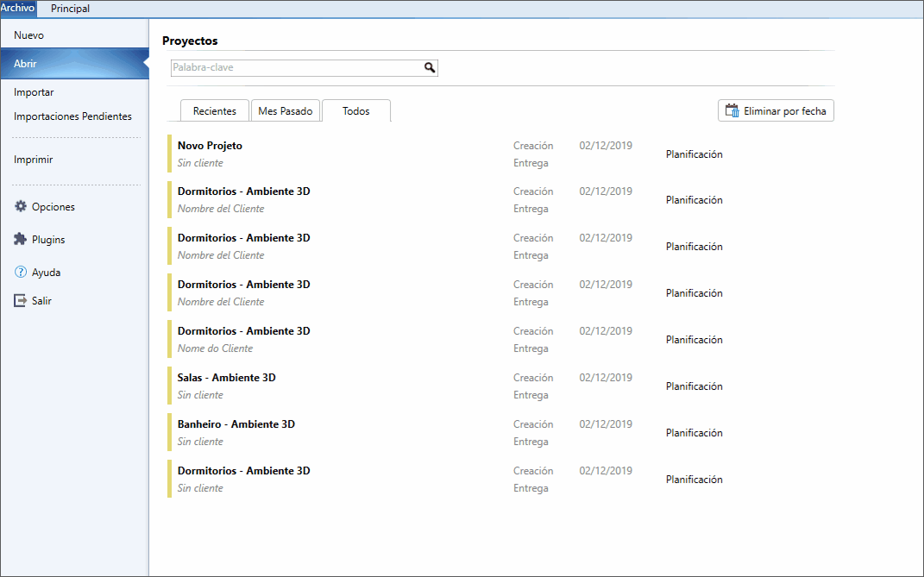Click the Salir exit door icon
The image size is (924, 577).
(x=21, y=301)
